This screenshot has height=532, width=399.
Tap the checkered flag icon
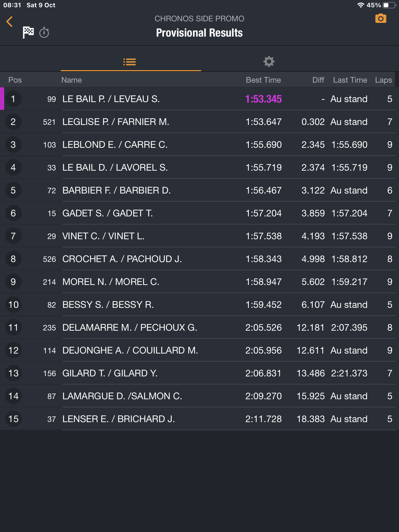pyautogui.click(x=28, y=32)
